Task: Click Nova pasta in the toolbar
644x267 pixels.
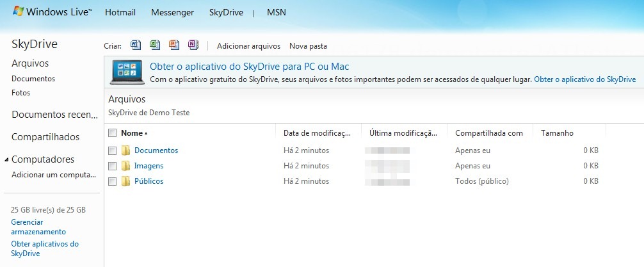Action: [x=308, y=46]
